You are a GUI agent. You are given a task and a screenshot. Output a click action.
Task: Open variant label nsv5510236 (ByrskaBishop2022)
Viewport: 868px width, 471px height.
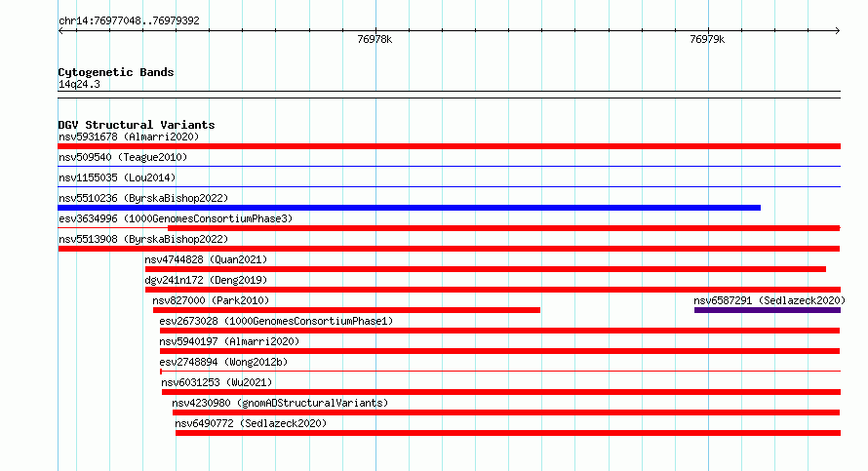(x=143, y=198)
